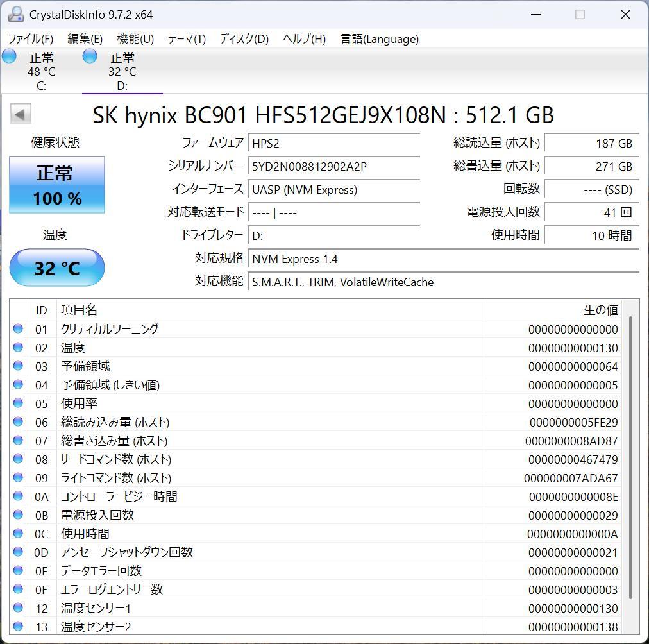Click raw value 0000000000064
649x644 pixels.
[x=573, y=366]
